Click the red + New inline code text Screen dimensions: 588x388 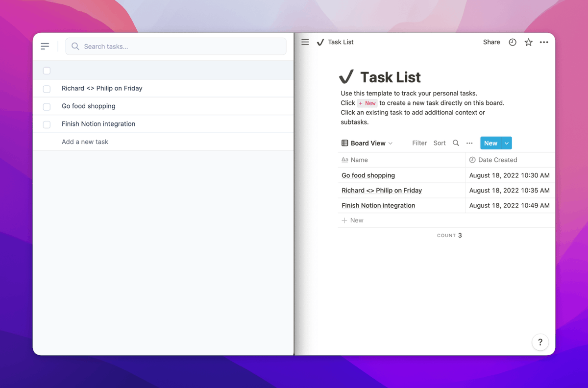point(367,103)
